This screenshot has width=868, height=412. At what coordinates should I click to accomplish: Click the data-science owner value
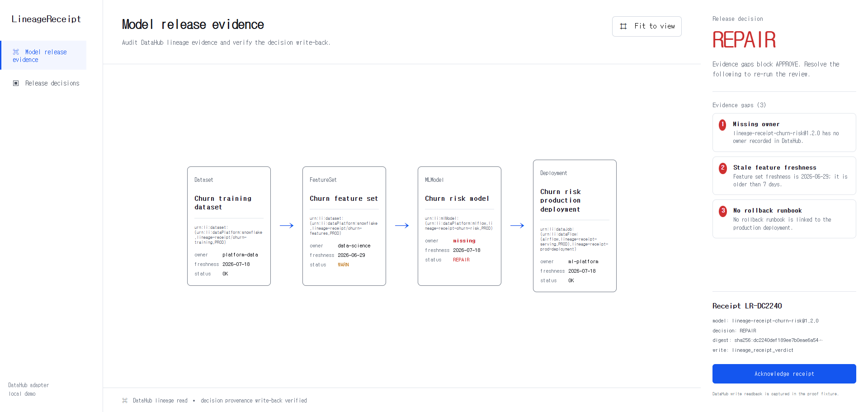coord(354,246)
